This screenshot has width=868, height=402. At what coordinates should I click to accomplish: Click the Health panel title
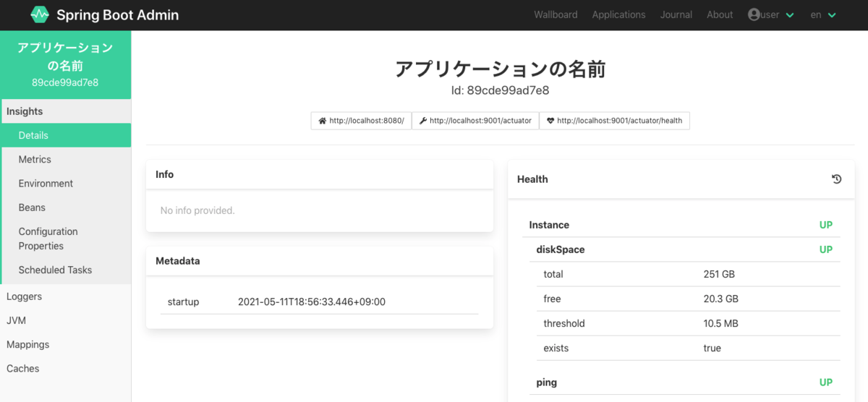[532, 179]
